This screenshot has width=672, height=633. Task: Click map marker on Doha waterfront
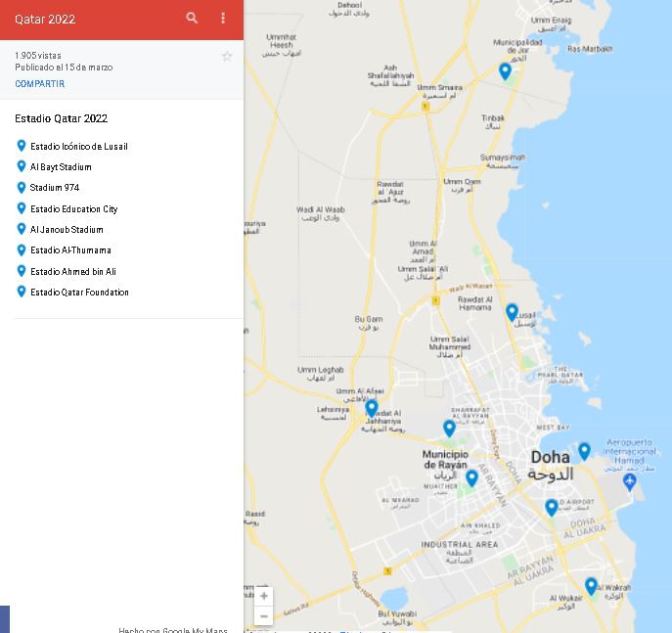coord(584,451)
